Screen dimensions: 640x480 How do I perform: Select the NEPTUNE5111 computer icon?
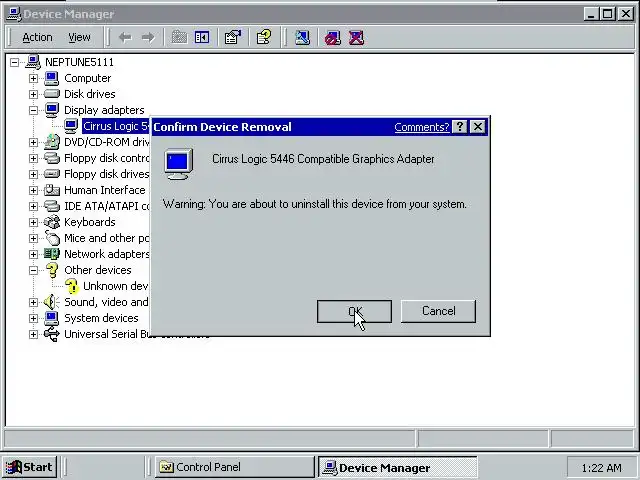pyautogui.click(x=33, y=62)
